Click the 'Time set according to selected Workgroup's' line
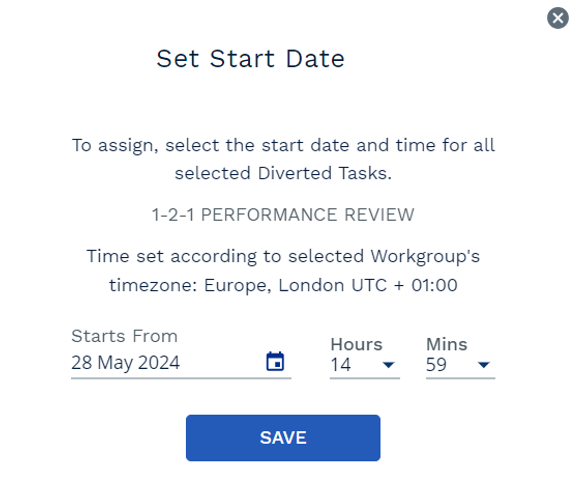The width and height of the screenshot is (576, 501). [x=283, y=256]
